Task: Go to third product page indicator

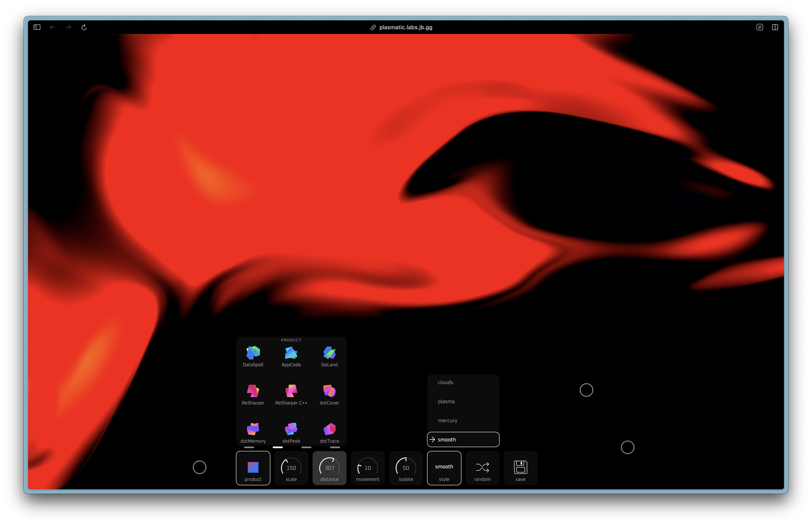Action: tap(306, 447)
